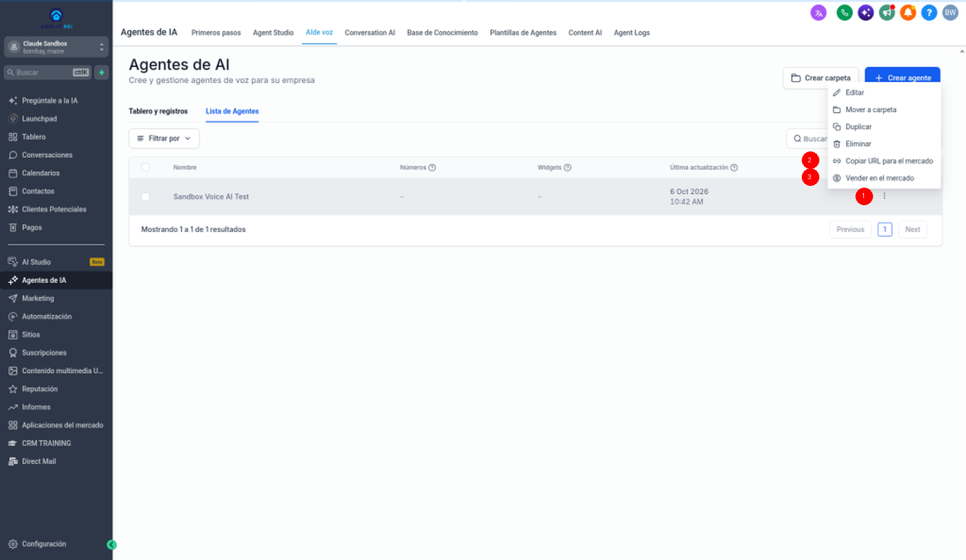Screen dimensions: 966x560
Task: Choose Eliminar from the context menu
Action: click(x=884, y=144)
